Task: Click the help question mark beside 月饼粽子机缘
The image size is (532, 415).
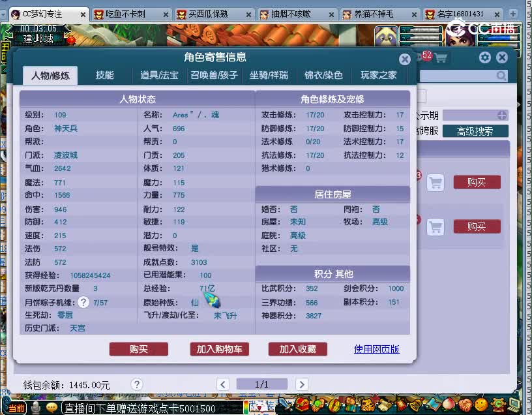Action: (x=83, y=302)
